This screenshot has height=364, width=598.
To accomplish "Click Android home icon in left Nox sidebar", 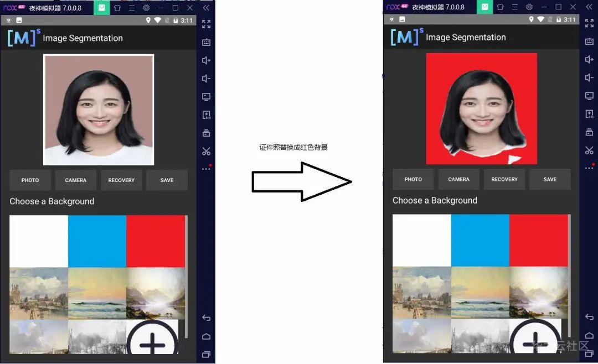I will click(207, 336).
